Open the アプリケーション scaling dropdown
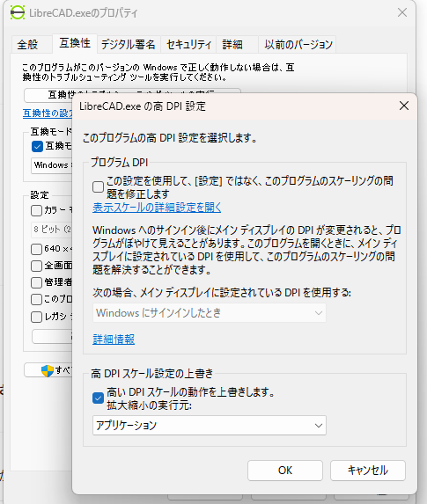Viewport: 427px width, 504px height. (210, 425)
